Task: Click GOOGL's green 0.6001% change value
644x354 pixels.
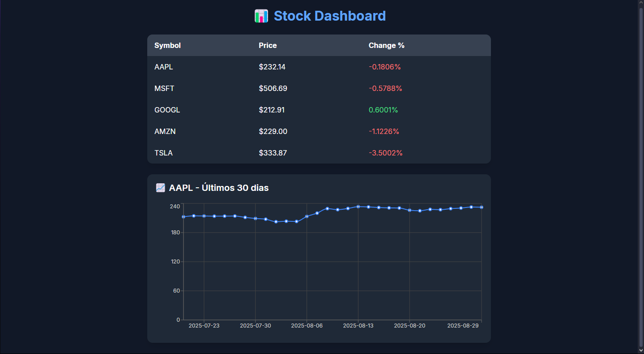Action: coord(383,110)
